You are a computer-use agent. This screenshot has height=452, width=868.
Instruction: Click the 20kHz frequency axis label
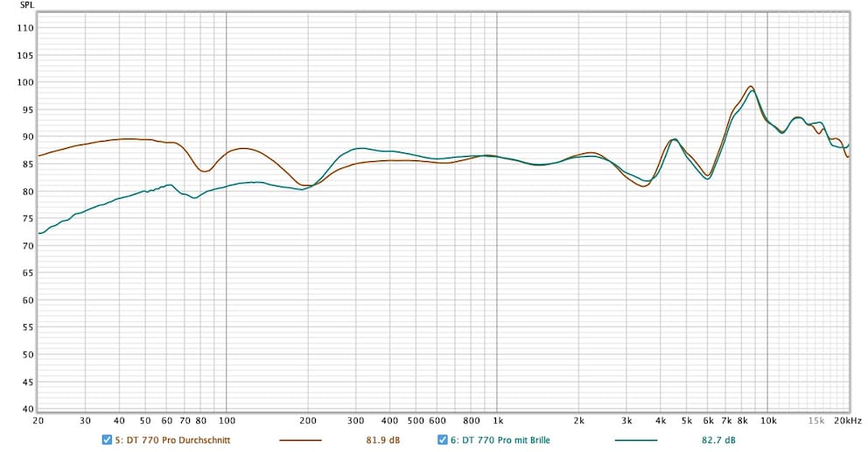pos(848,421)
